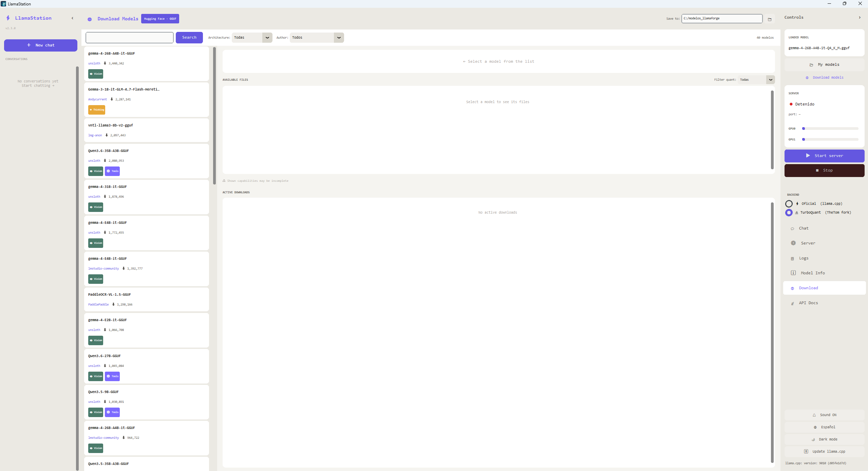
Task: Toggle language with the Español button
Action: 825,427
